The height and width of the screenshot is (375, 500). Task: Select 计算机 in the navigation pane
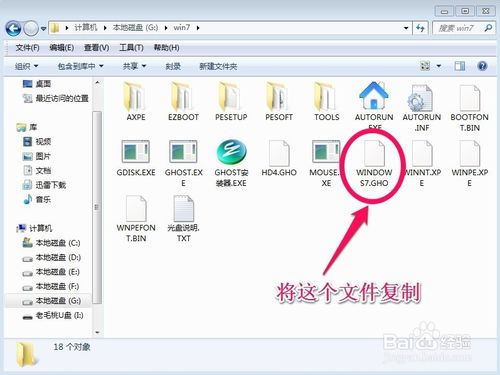click(x=34, y=228)
